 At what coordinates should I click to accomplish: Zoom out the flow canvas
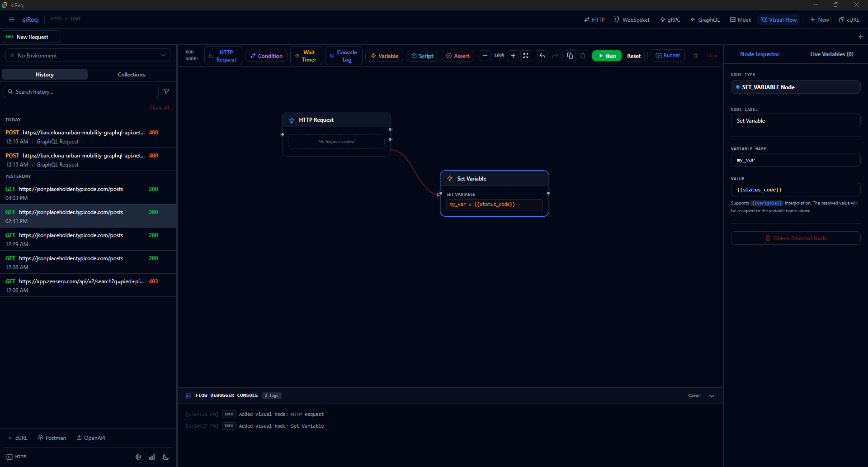point(485,56)
